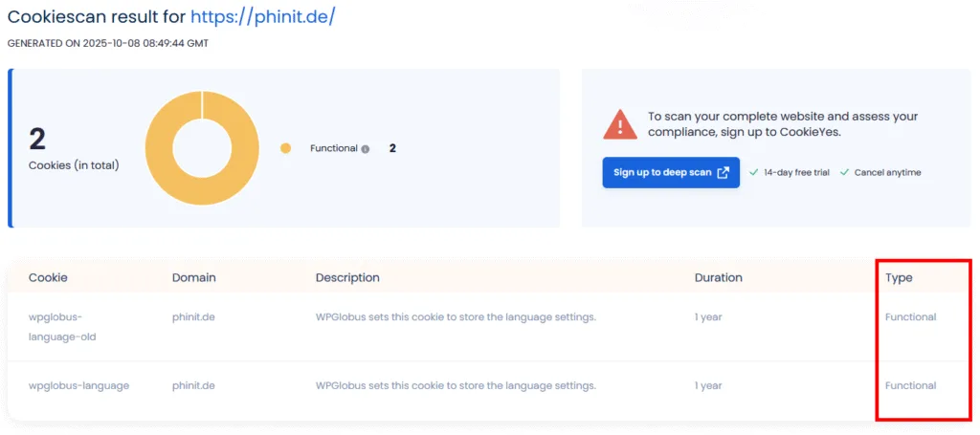The width and height of the screenshot is (980, 435).
Task: Click the Type column header
Action: click(899, 277)
